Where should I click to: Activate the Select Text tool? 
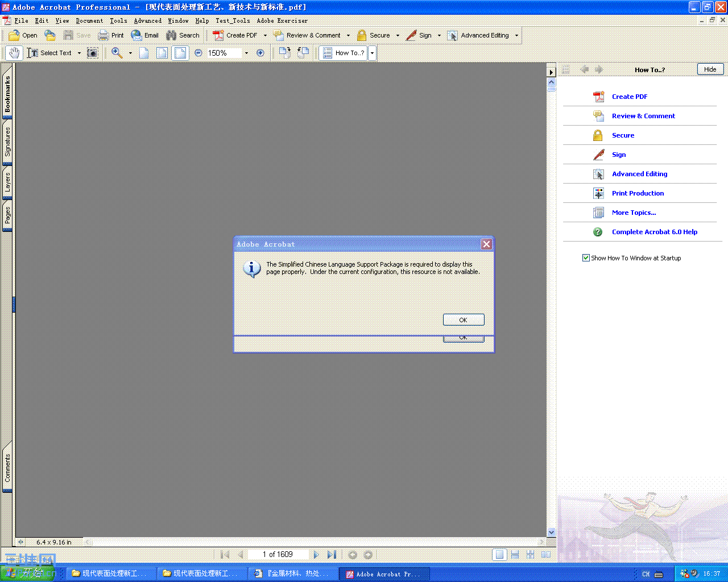(49, 53)
